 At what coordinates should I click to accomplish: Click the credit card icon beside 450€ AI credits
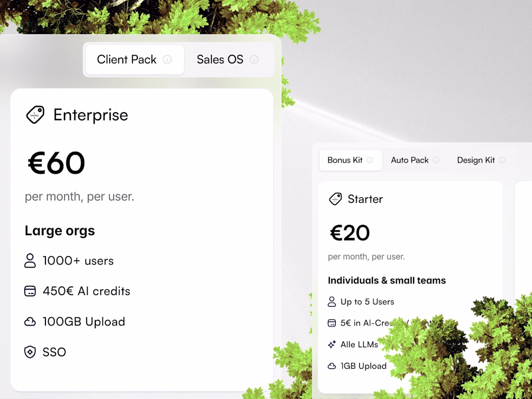click(x=30, y=291)
